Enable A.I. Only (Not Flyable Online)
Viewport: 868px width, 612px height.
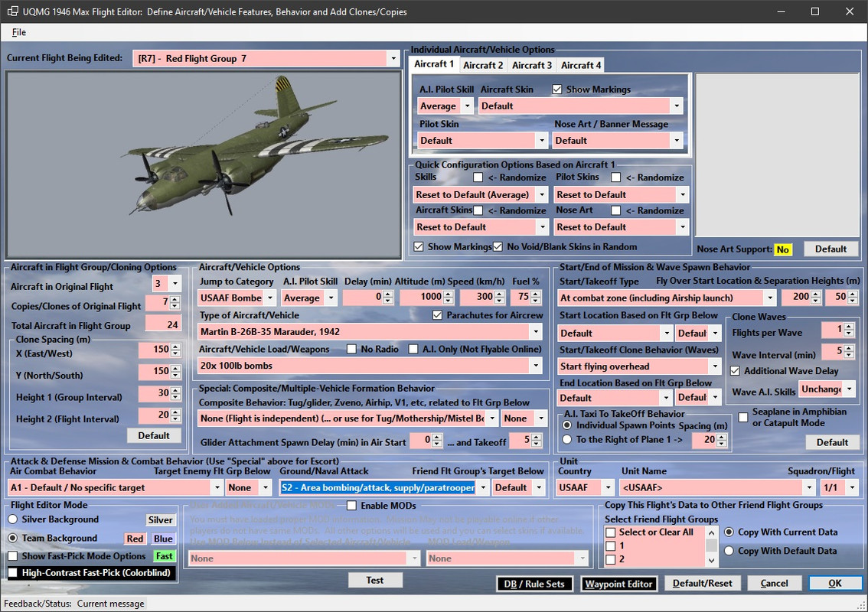(413, 349)
